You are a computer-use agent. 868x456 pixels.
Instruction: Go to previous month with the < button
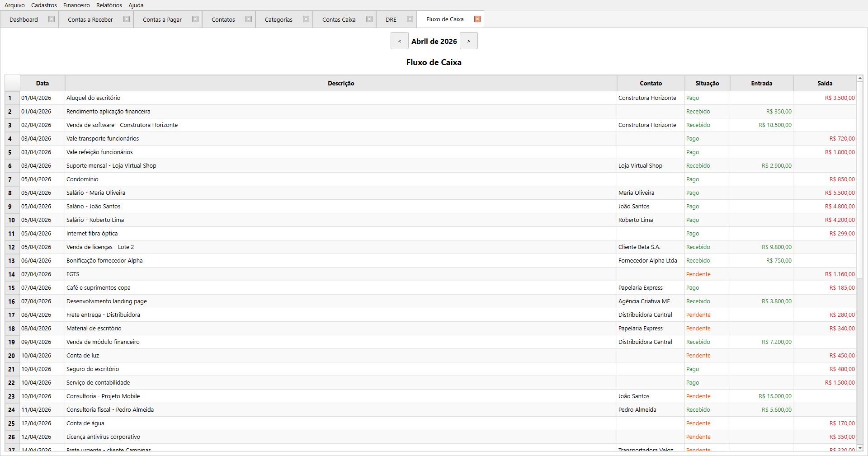point(400,41)
